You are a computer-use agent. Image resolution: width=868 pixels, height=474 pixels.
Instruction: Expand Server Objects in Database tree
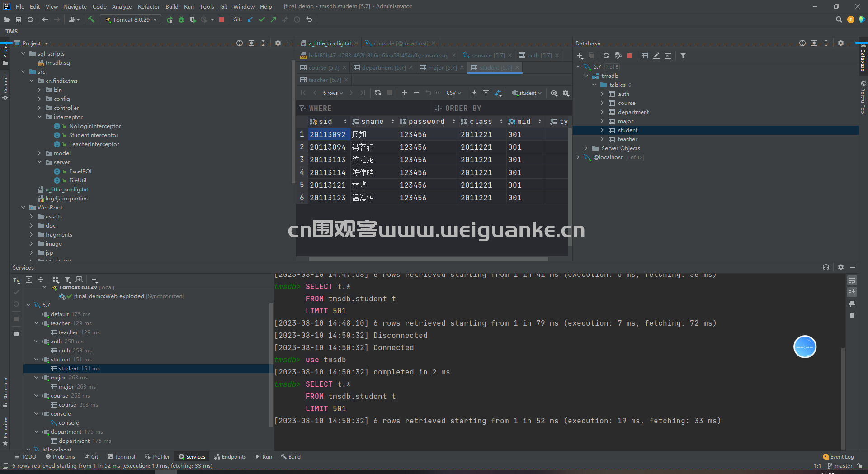coord(586,148)
